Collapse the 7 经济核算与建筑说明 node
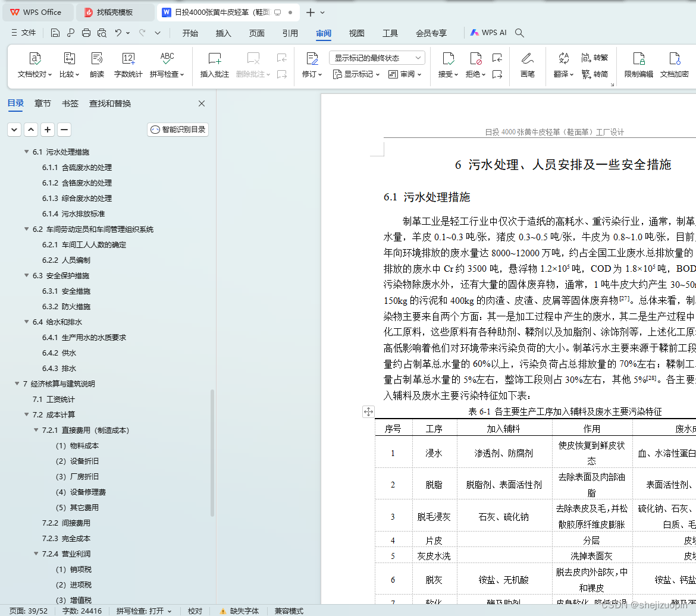The width and height of the screenshot is (696, 616). (x=17, y=384)
